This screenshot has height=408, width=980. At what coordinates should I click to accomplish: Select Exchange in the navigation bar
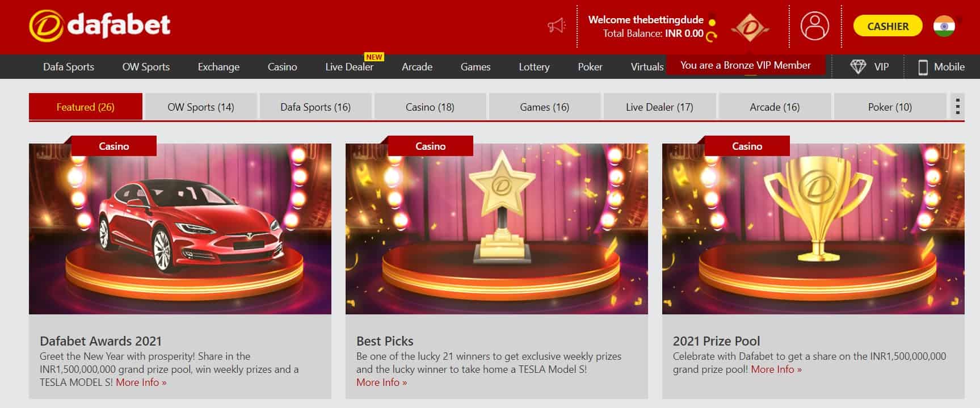(218, 67)
